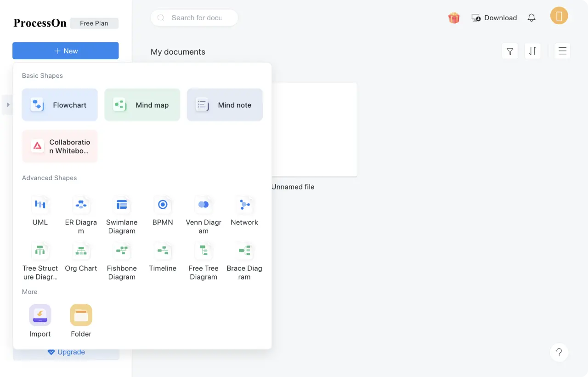Expand the collapsed left sidebar arrow
The image size is (588, 377).
(8, 105)
